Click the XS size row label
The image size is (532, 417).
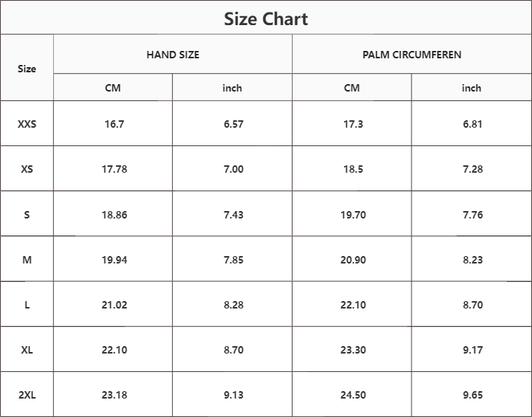(27, 169)
